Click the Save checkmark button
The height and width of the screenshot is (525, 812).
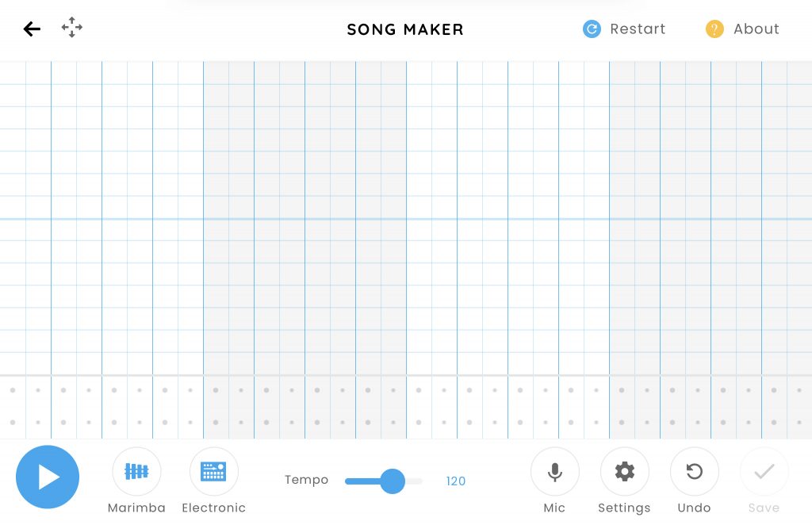click(764, 472)
